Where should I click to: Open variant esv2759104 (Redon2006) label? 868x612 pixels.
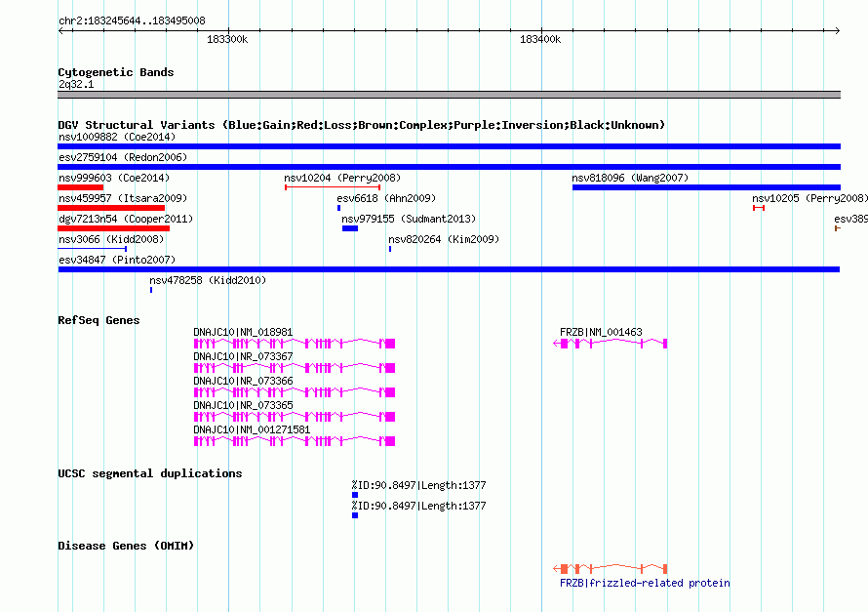coord(123,157)
